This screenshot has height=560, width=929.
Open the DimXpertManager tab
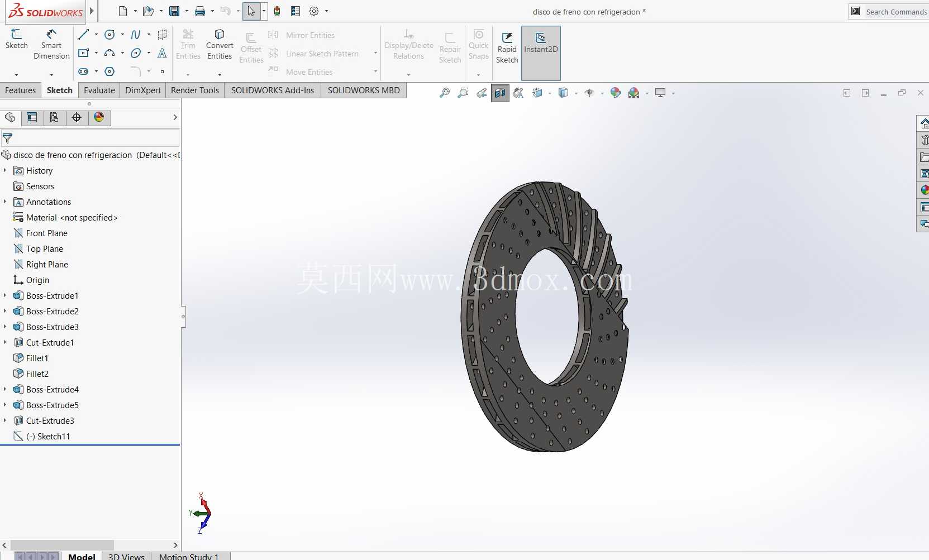[x=77, y=117]
